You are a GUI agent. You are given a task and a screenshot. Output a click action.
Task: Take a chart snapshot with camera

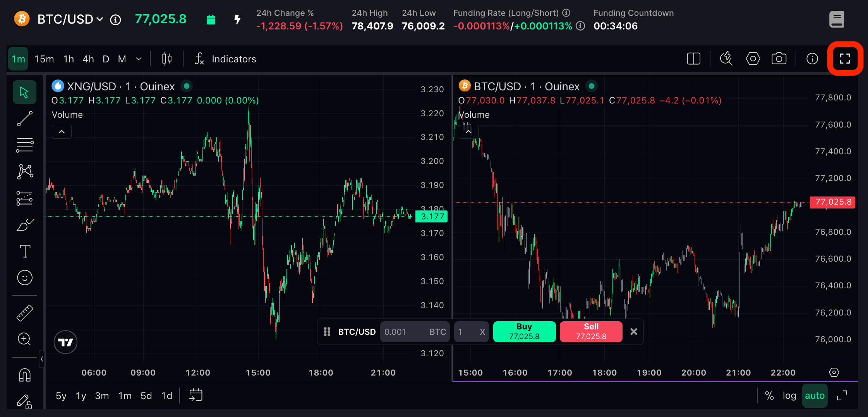coord(779,59)
